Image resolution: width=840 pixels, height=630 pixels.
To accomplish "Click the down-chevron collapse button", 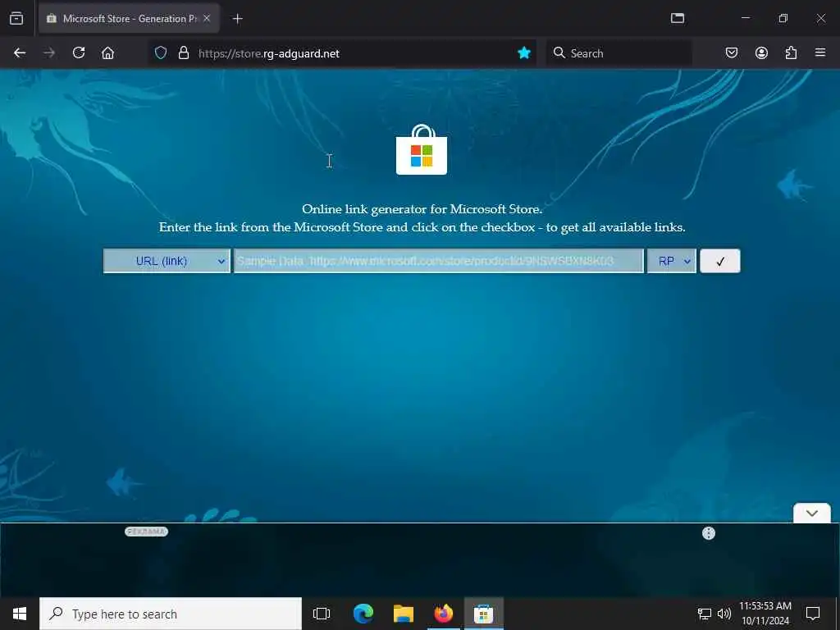I will click(812, 513).
